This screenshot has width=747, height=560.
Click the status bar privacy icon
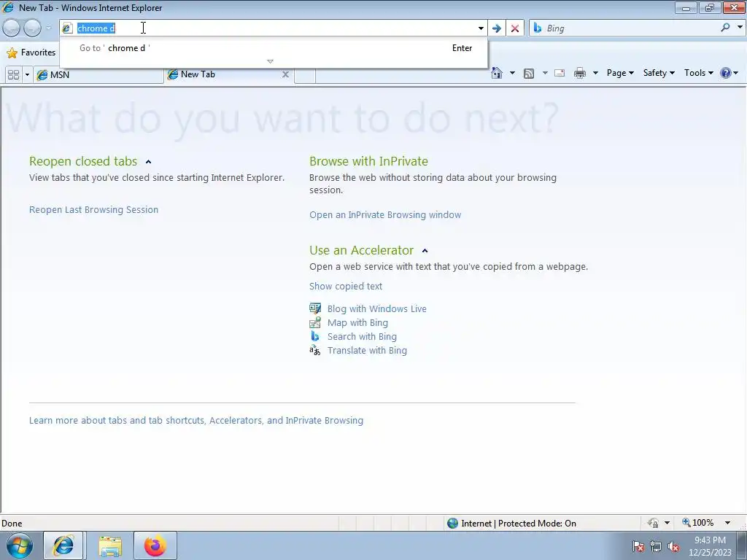coord(653,523)
